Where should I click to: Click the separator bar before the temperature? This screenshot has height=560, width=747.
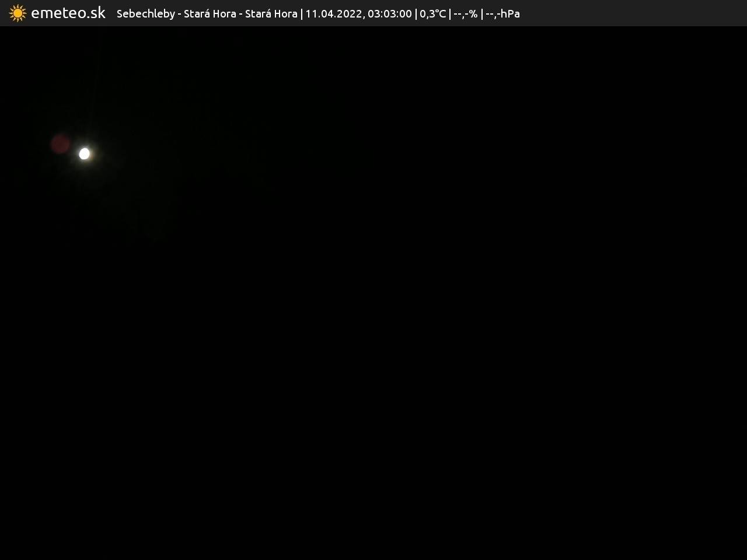(416, 13)
